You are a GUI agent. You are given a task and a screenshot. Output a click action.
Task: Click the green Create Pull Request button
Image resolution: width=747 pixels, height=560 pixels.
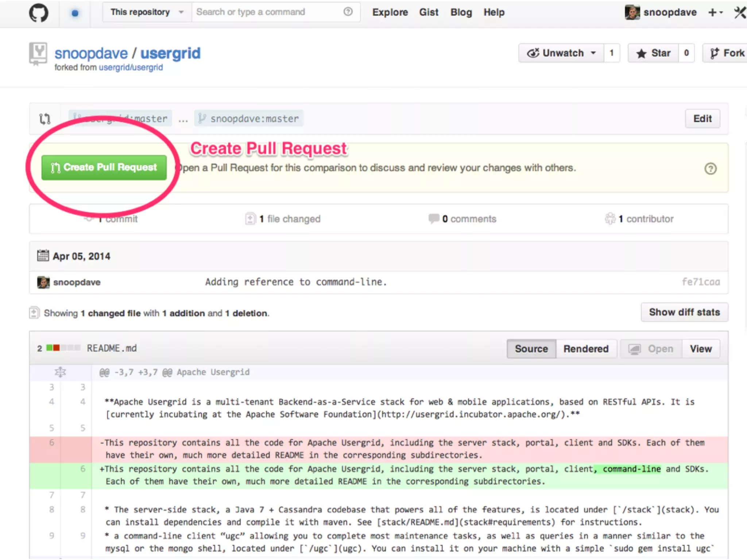(x=104, y=167)
